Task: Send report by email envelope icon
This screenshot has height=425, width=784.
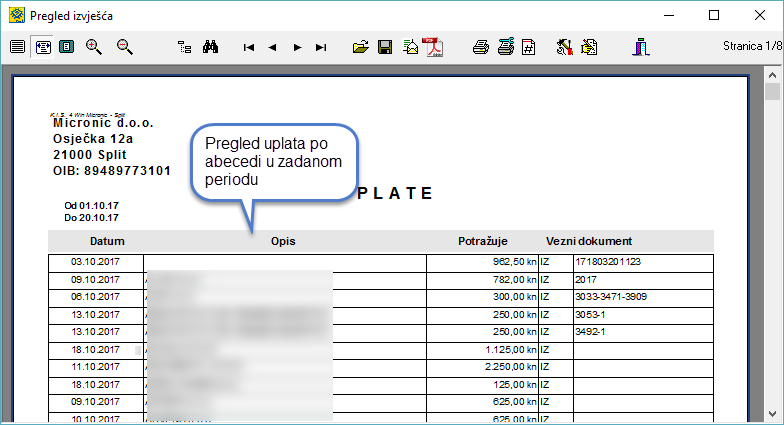Action: (410, 47)
